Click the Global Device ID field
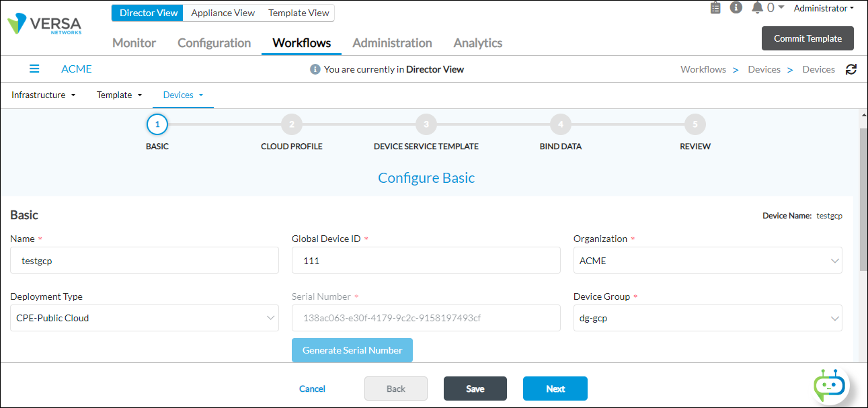This screenshot has width=868, height=408. (426, 261)
